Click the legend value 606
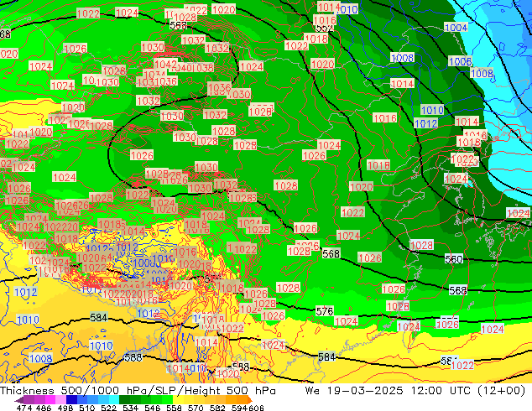 [x=256, y=408]
